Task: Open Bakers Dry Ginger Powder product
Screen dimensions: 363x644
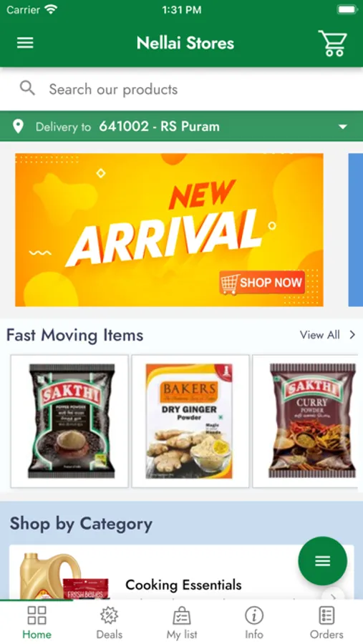Action: [x=190, y=421]
